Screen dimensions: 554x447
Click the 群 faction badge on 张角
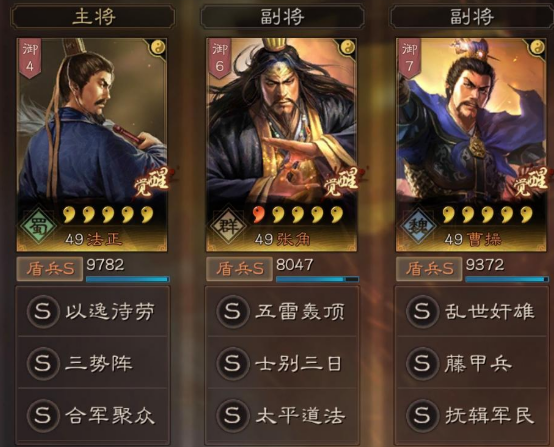pyautogui.click(x=228, y=227)
